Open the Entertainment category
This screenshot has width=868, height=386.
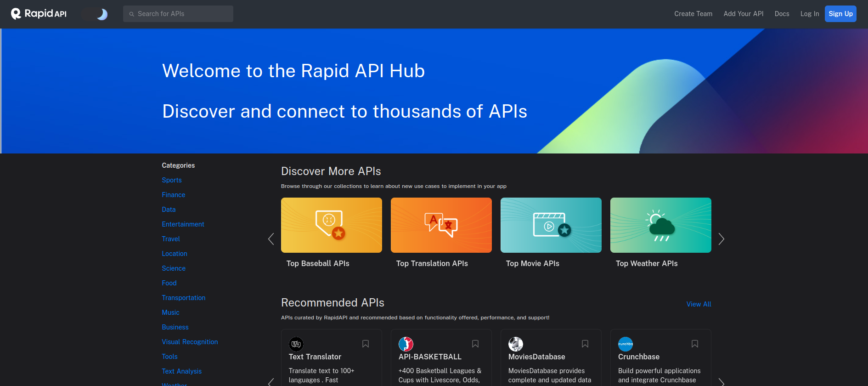(x=183, y=224)
